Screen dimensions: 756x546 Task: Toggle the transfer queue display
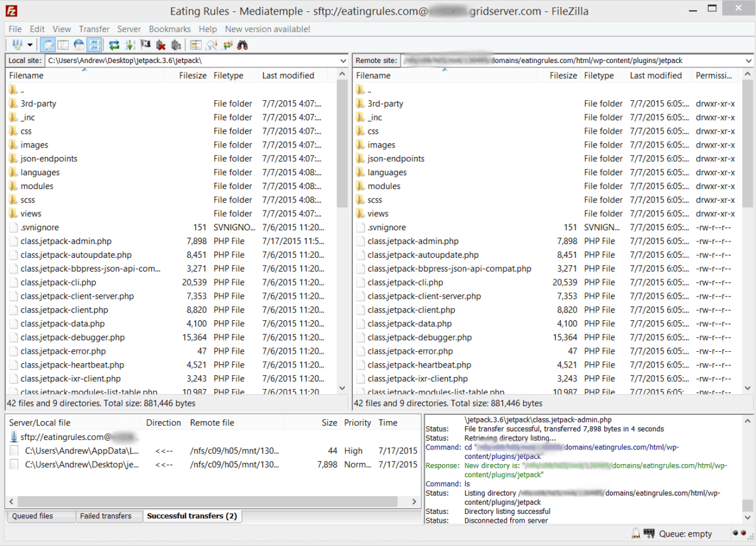[x=94, y=45]
